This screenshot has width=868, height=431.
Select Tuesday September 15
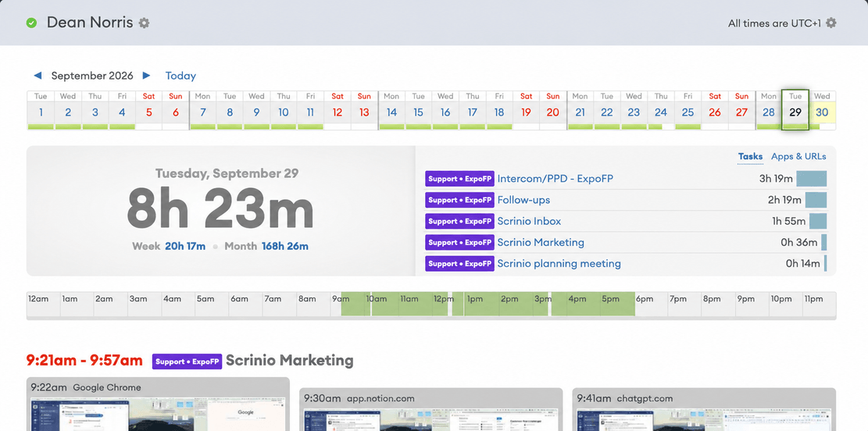coord(419,110)
